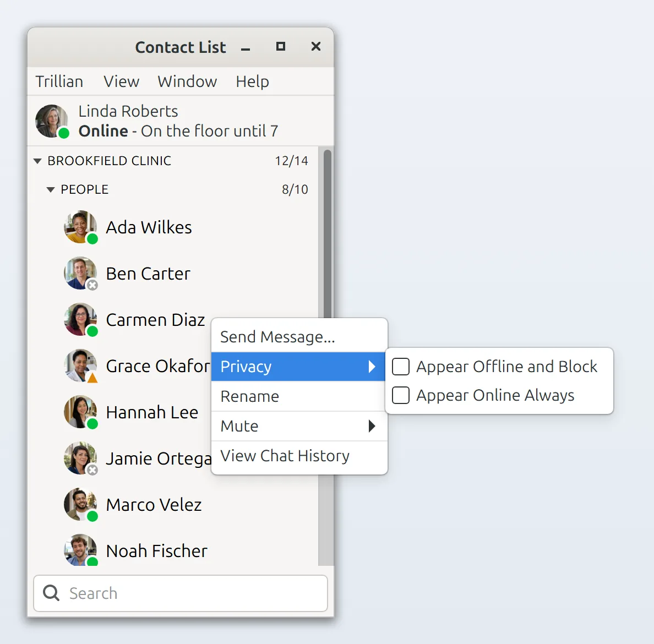Open the Help menu
The height and width of the screenshot is (644, 654).
pos(252,81)
